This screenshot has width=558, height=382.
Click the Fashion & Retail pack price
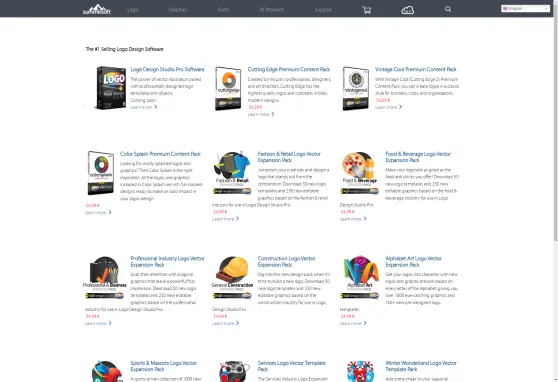tap(220, 212)
